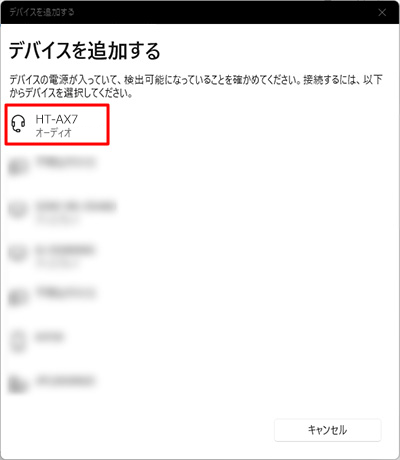
Task: Click the キャンセル button
Action: pyautogui.click(x=327, y=430)
